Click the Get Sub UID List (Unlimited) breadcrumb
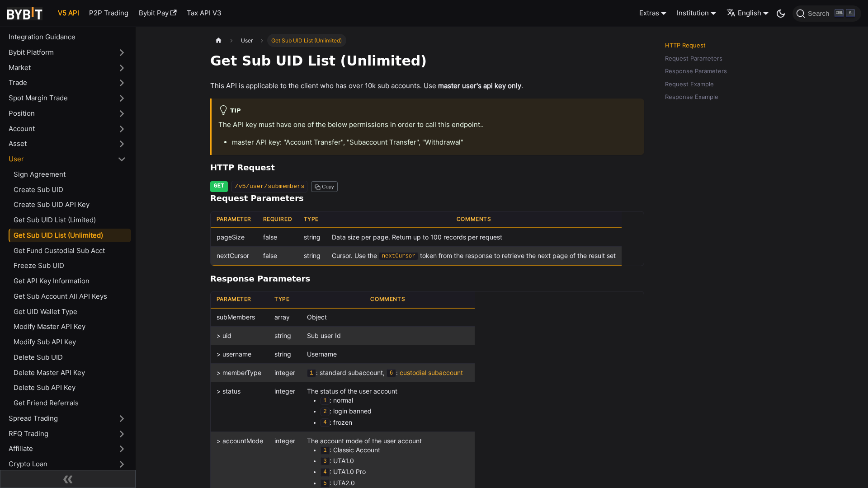Image resolution: width=868 pixels, height=488 pixels. click(307, 41)
